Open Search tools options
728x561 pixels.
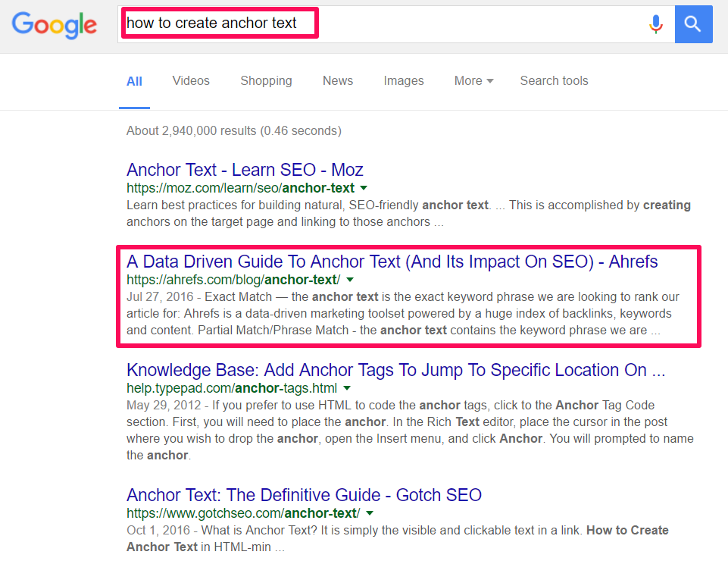(x=554, y=81)
